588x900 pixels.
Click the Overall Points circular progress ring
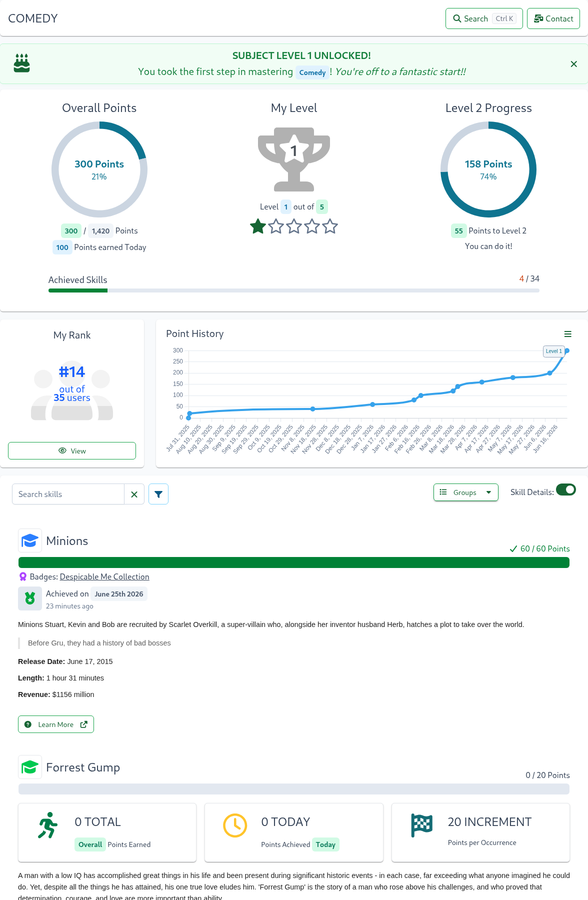click(x=99, y=169)
